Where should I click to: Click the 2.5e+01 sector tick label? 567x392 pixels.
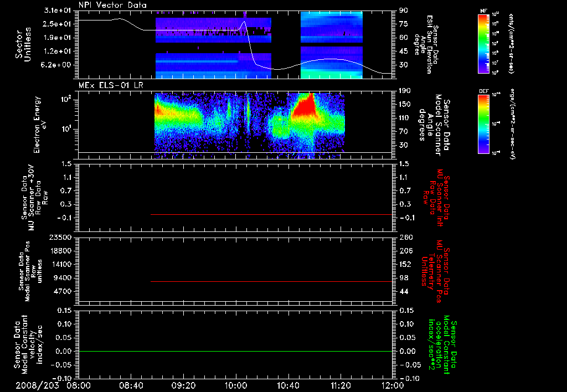click(57, 24)
